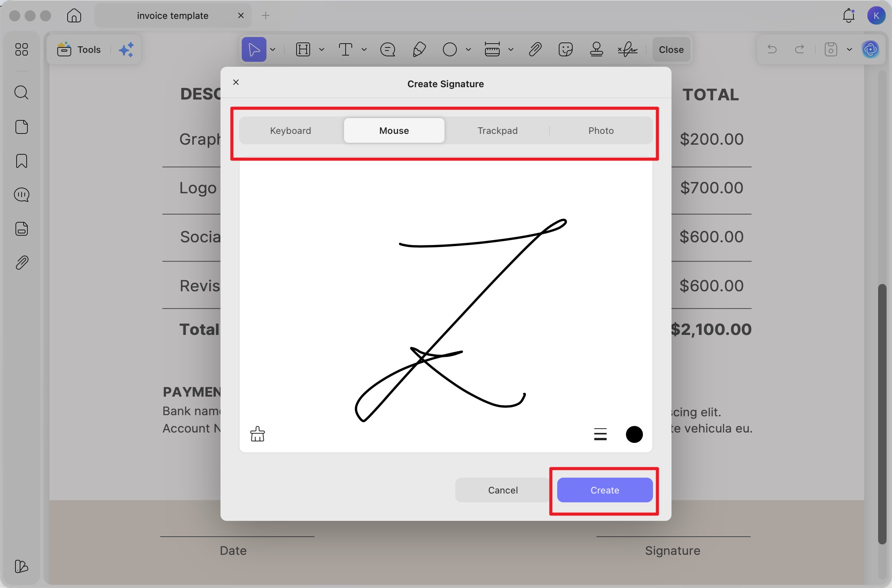The height and width of the screenshot is (588, 892).
Task: Expand the shape tool dropdown
Action: click(468, 49)
